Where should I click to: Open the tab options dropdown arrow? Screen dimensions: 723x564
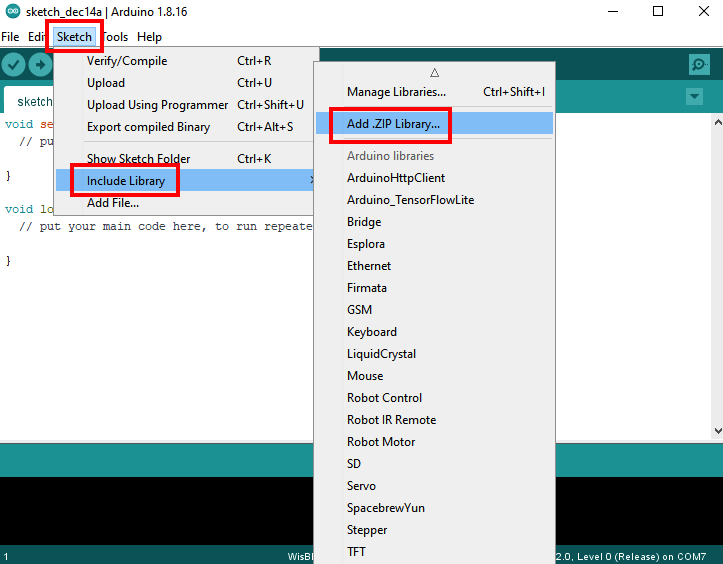pos(694,97)
